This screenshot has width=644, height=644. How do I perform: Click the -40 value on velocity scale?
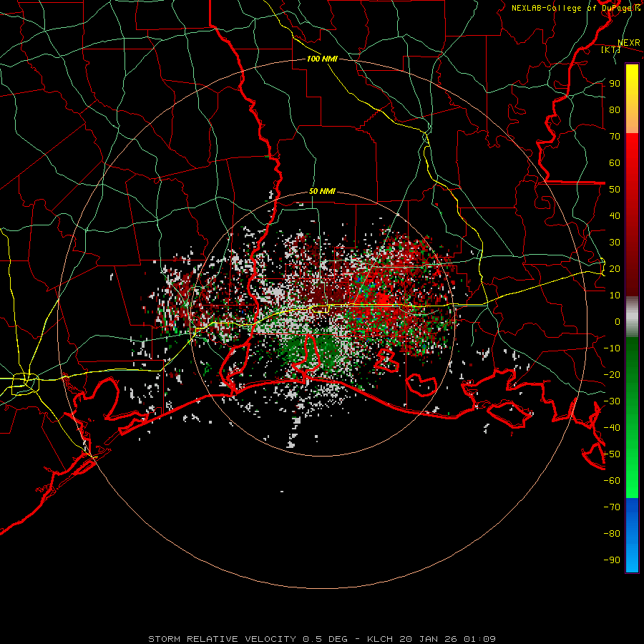coord(612,428)
